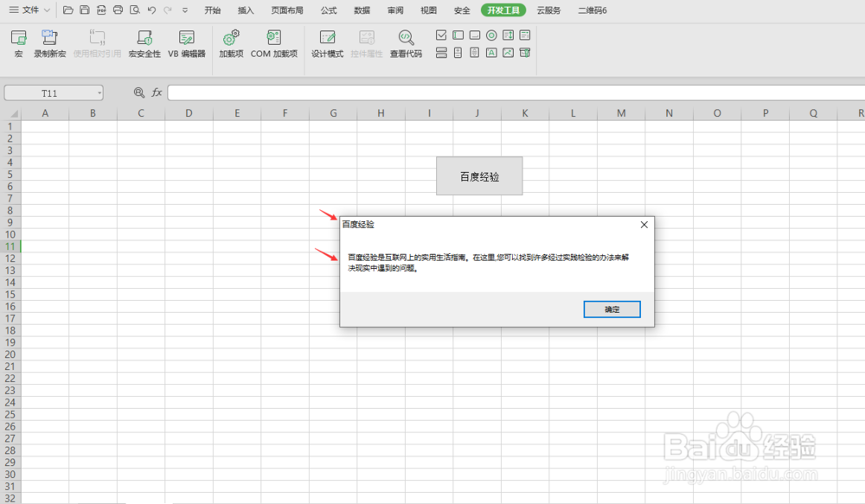
Task: Insert the text box control
Action: point(458,35)
